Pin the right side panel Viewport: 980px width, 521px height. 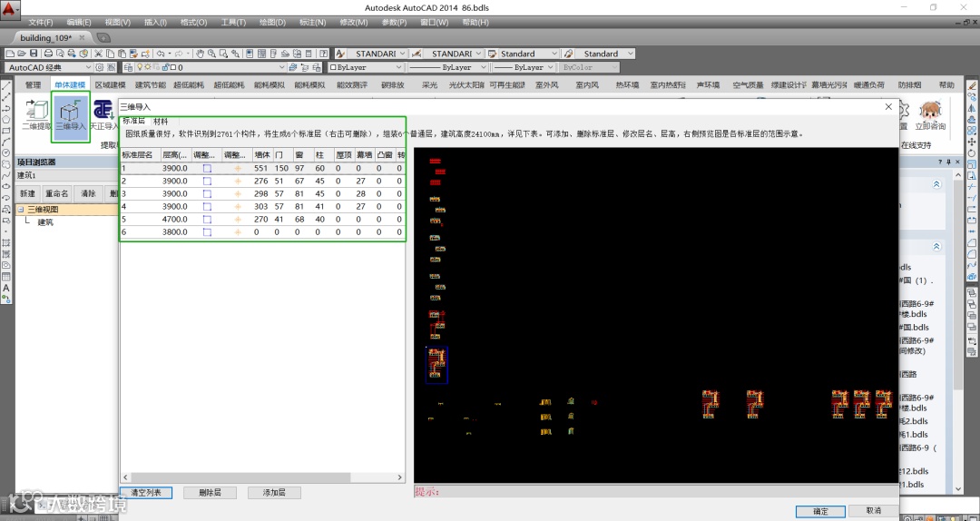[949, 162]
